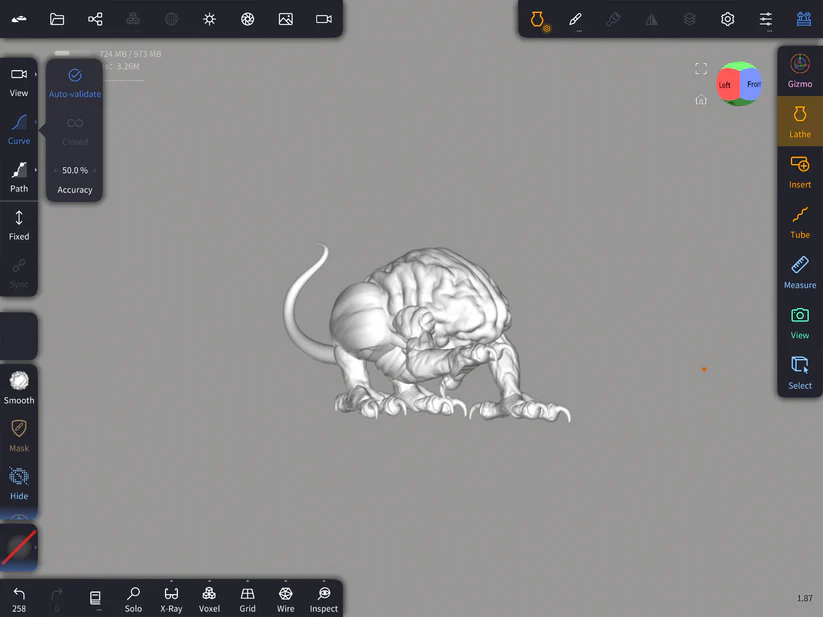
Task: Open the Camera settings icon in top bar
Action: [324, 19]
